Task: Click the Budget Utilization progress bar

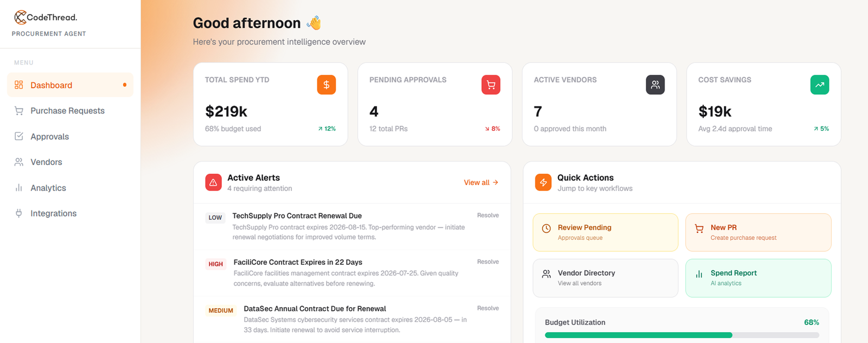Action: tap(682, 335)
